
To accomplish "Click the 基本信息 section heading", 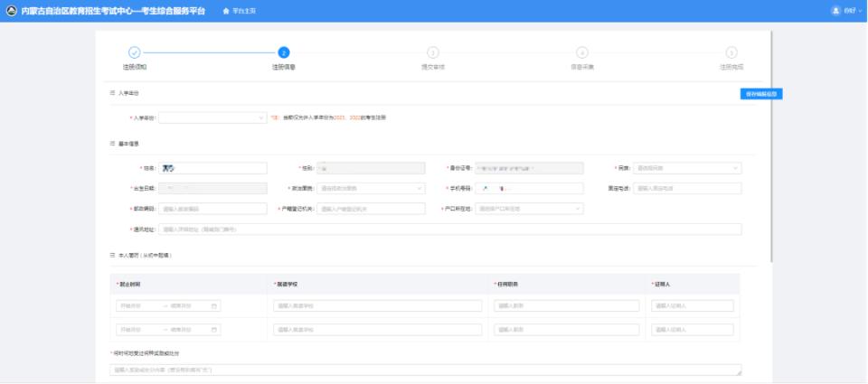I will (128, 144).
